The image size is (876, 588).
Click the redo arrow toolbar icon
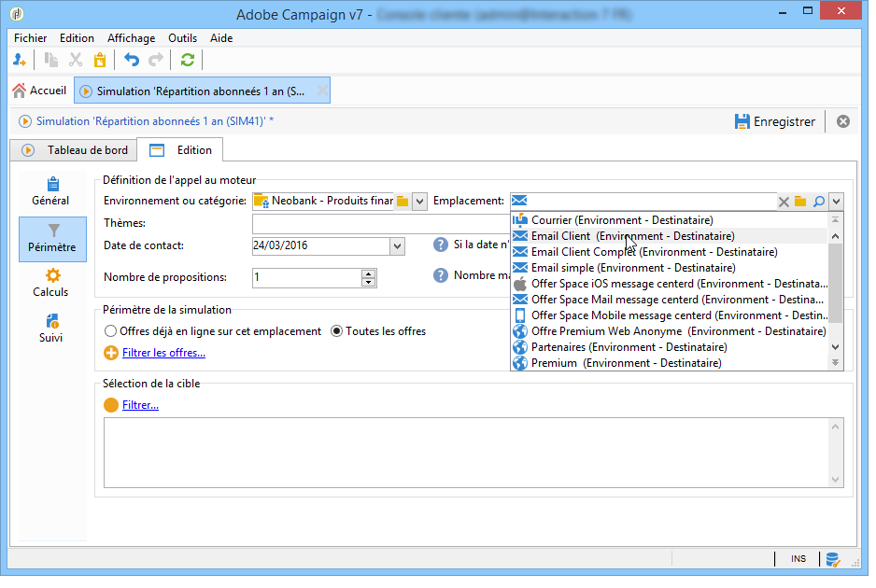point(156,60)
